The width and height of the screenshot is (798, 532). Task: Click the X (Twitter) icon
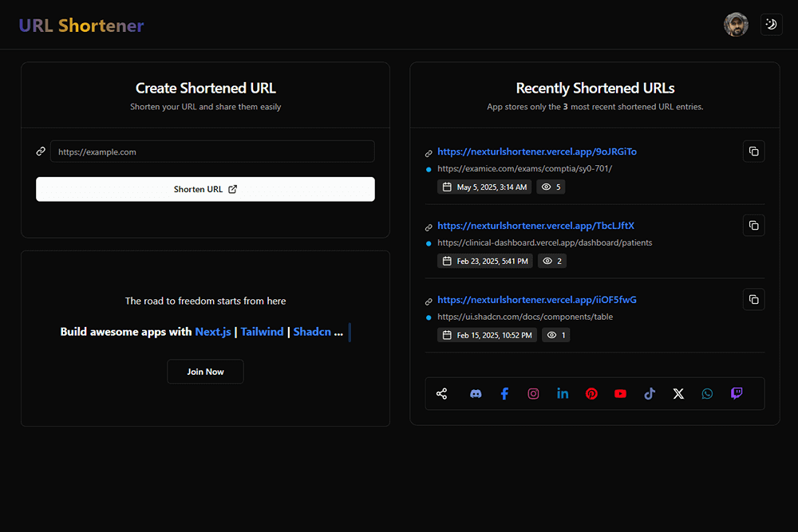coord(678,393)
